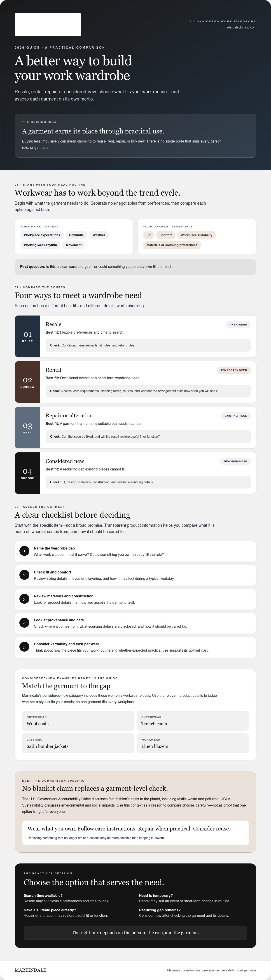271x980 pixels.
Task: Click the Temporary need badge on Rental
Action: point(234,370)
